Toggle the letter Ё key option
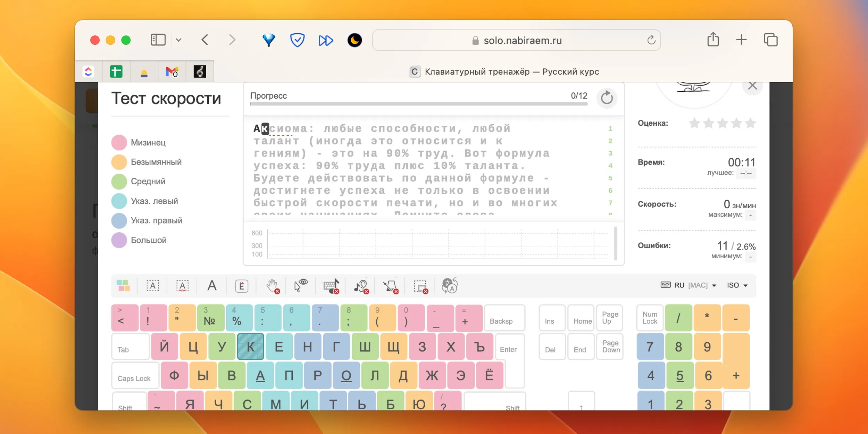This screenshot has height=434, width=868. pos(242,286)
